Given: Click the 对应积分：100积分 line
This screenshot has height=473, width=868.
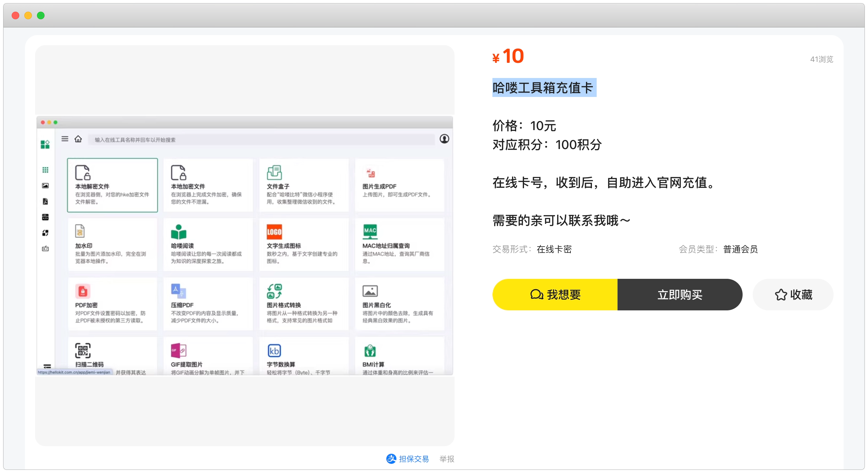Looking at the screenshot, I should click(547, 145).
